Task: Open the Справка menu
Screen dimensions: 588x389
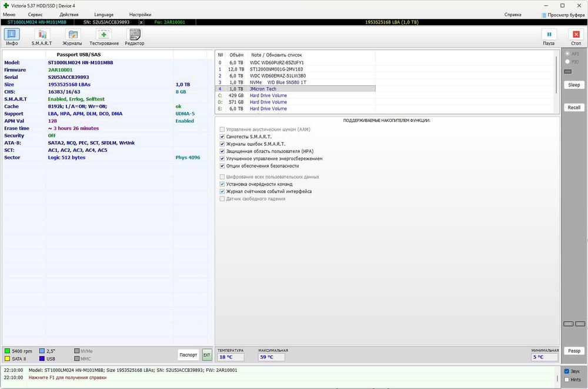Action: coord(513,15)
